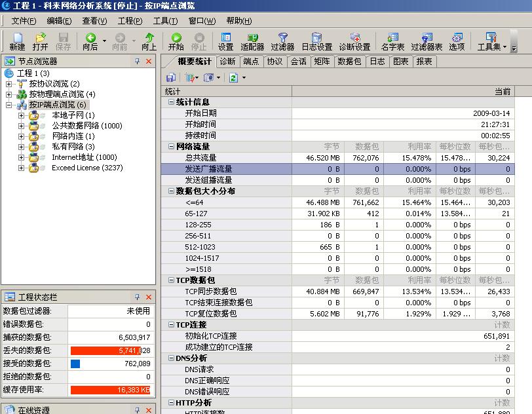Open the 适配器 adapter settings

coord(252,41)
